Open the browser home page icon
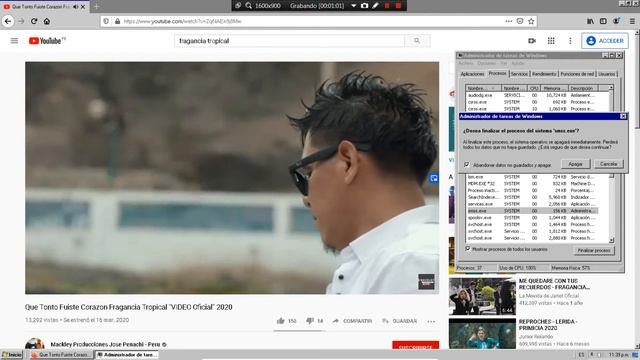Image resolution: width=640 pixels, height=360 pixels. pos(47,21)
